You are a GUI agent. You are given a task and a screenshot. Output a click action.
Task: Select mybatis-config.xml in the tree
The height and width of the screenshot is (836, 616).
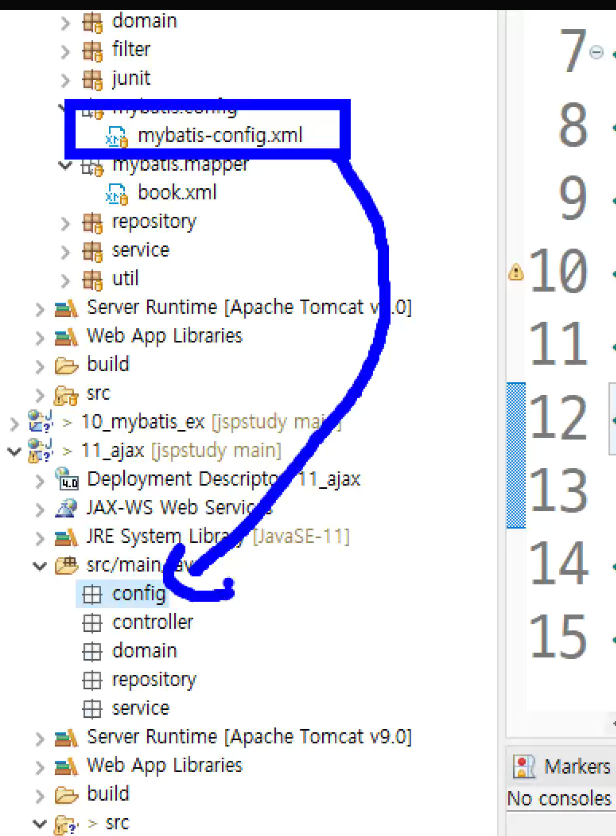(220, 135)
